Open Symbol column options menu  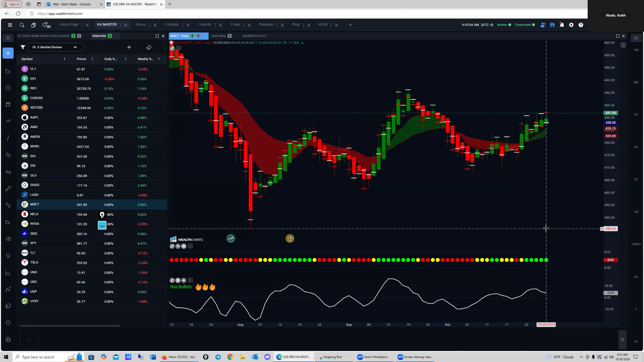65,59
